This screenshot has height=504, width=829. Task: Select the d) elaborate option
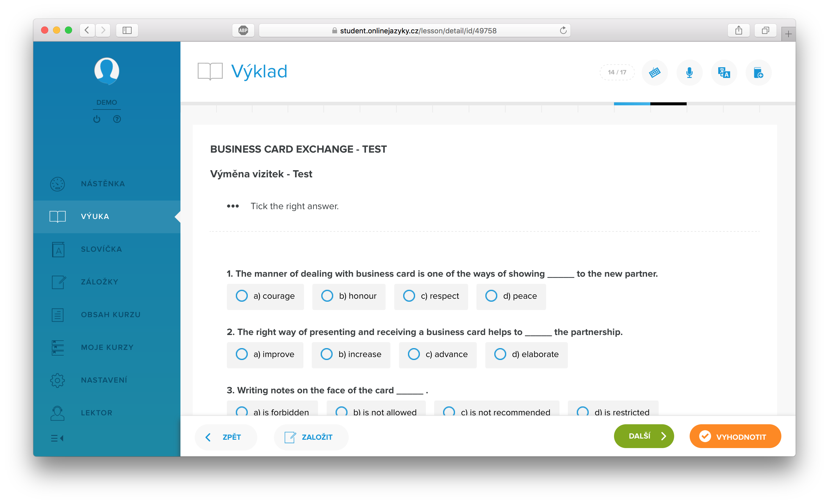526,354
